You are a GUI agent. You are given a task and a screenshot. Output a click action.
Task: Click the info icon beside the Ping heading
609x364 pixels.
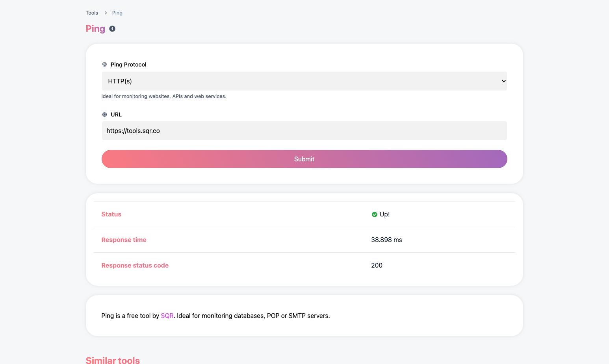pos(112,28)
